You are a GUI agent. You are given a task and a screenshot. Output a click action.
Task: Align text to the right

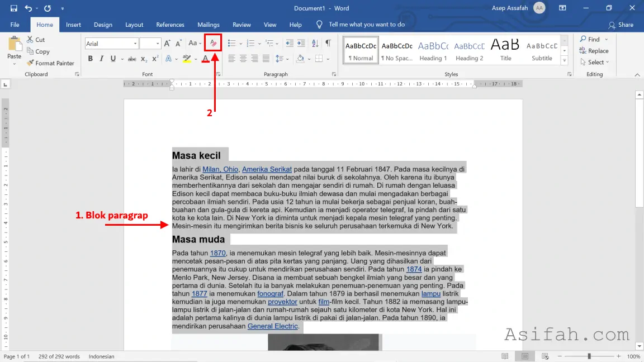pos(255,59)
